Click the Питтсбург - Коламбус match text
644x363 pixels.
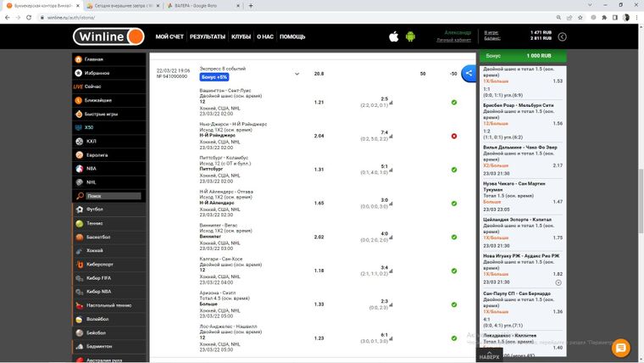click(224, 158)
